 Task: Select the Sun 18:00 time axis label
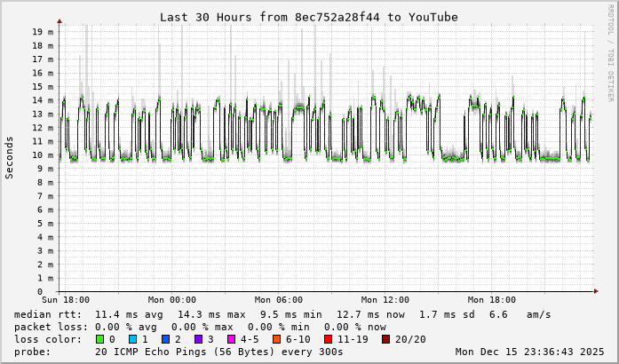pyautogui.click(x=66, y=300)
